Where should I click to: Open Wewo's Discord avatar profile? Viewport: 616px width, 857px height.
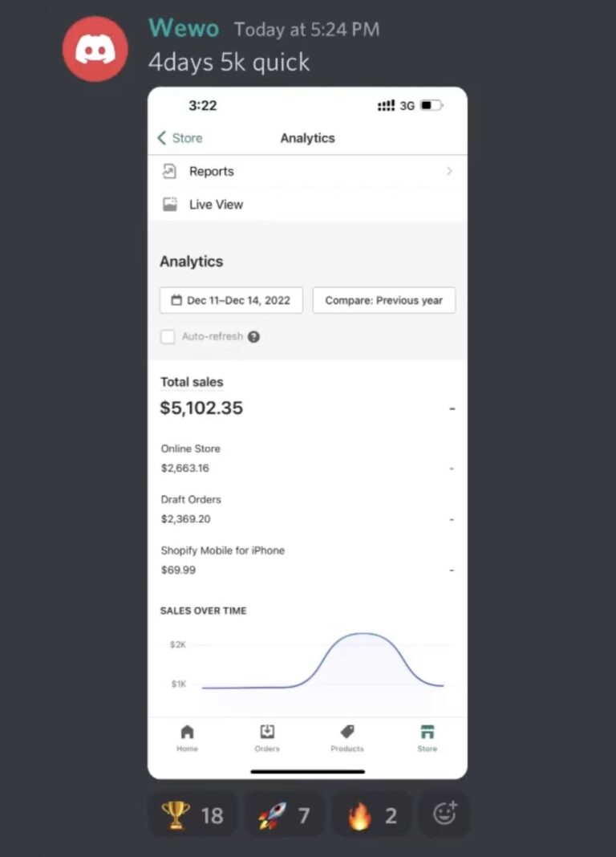(x=95, y=49)
